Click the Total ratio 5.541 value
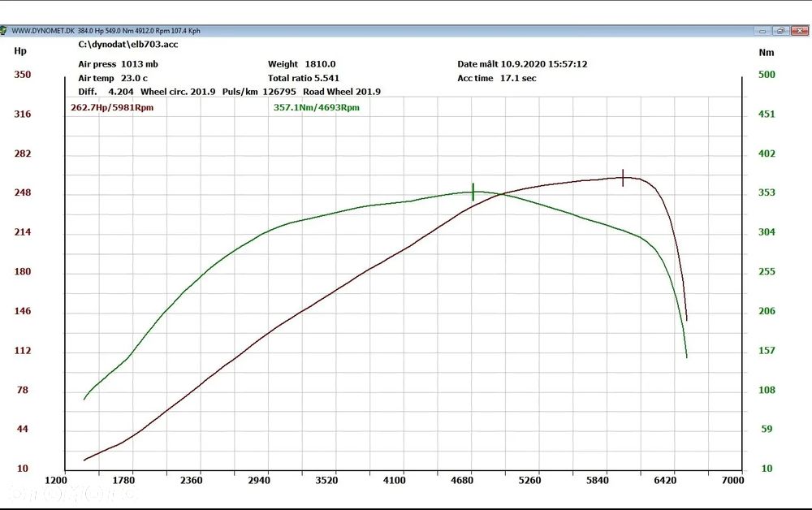 [304, 78]
